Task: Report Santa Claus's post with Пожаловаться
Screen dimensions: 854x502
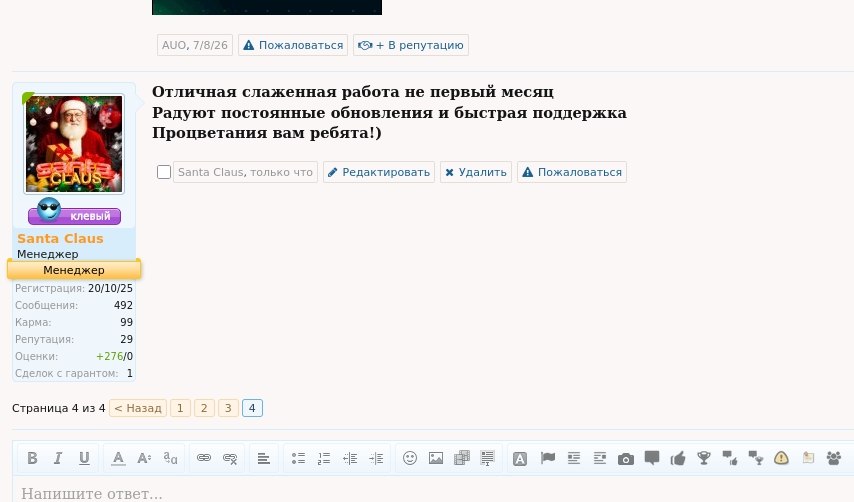Action: pos(572,172)
